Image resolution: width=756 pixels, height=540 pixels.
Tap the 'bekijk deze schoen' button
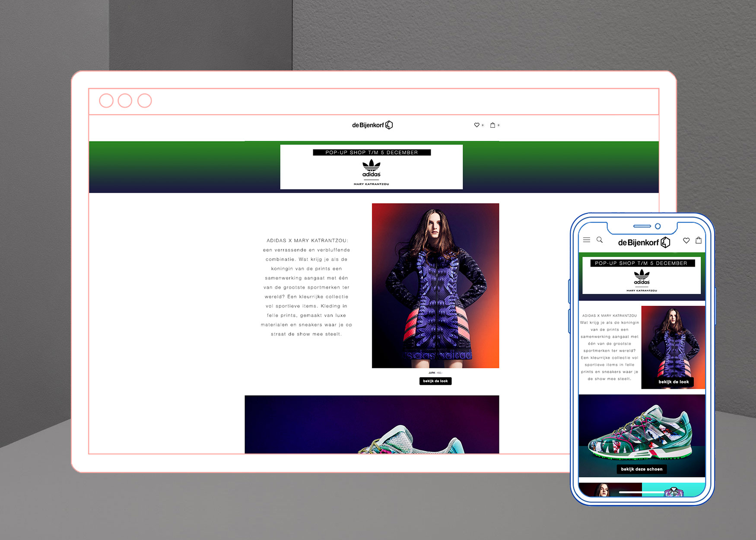click(642, 469)
